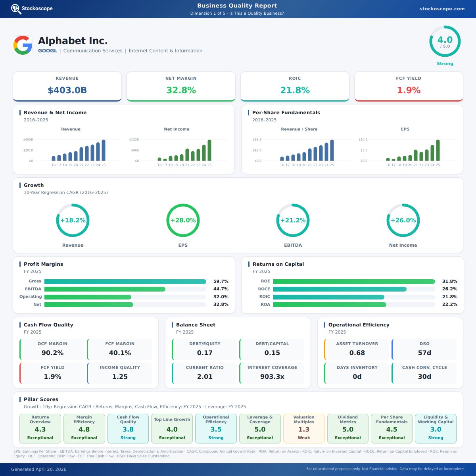Click the ROE 31.8% value

[x=450, y=281]
